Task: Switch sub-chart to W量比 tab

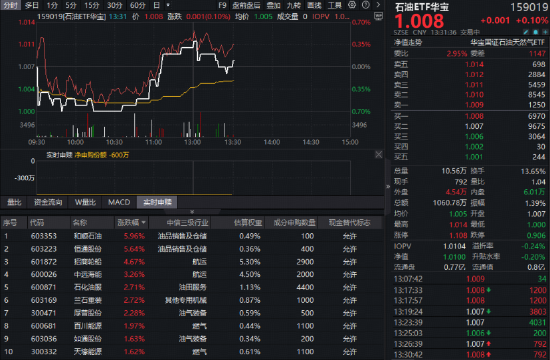Action: coord(85,202)
